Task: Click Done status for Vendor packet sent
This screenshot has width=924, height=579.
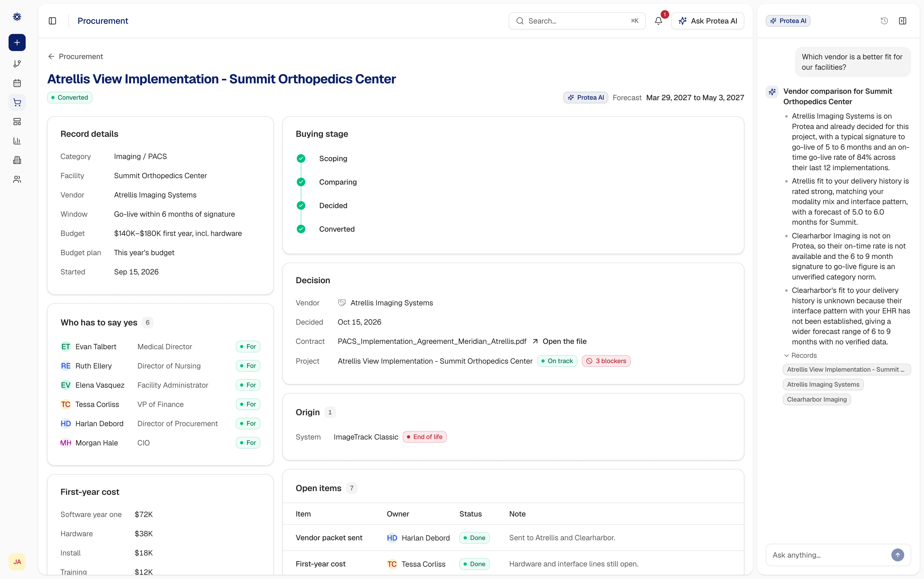Action: click(x=474, y=538)
